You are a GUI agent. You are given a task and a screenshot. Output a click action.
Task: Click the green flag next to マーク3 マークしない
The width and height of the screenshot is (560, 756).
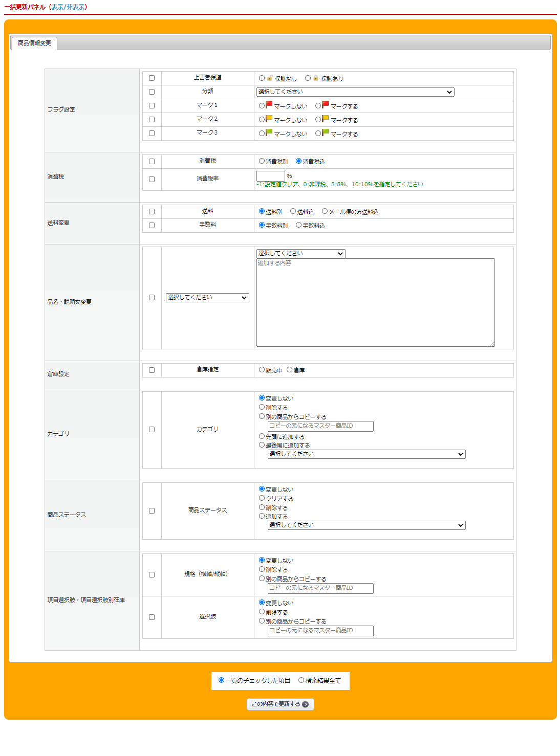pos(269,132)
